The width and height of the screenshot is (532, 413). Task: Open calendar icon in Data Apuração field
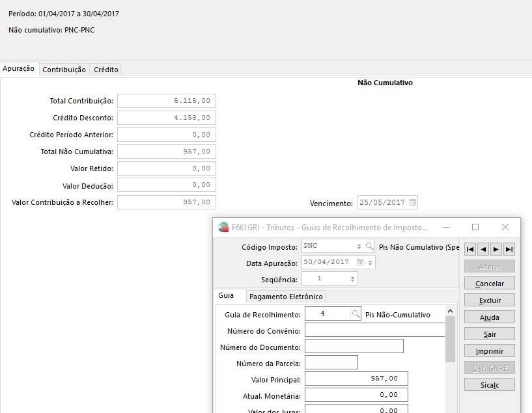click(360, 262)
